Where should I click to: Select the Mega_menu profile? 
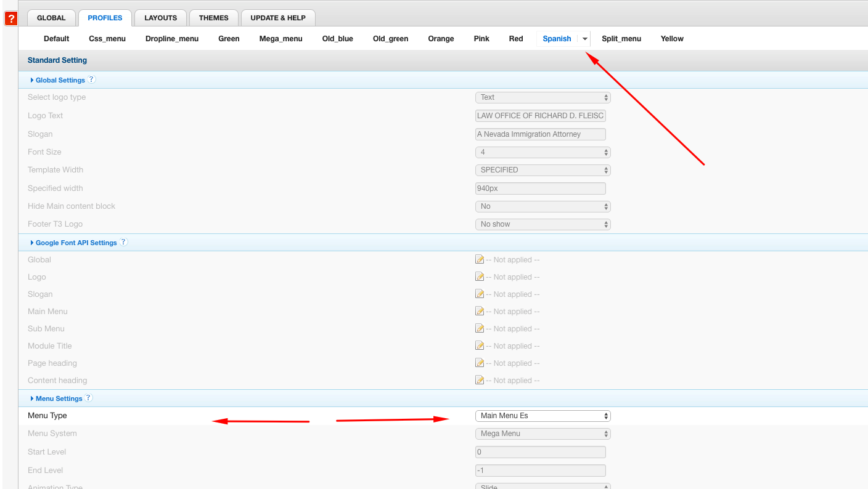[x=280, y=39]
